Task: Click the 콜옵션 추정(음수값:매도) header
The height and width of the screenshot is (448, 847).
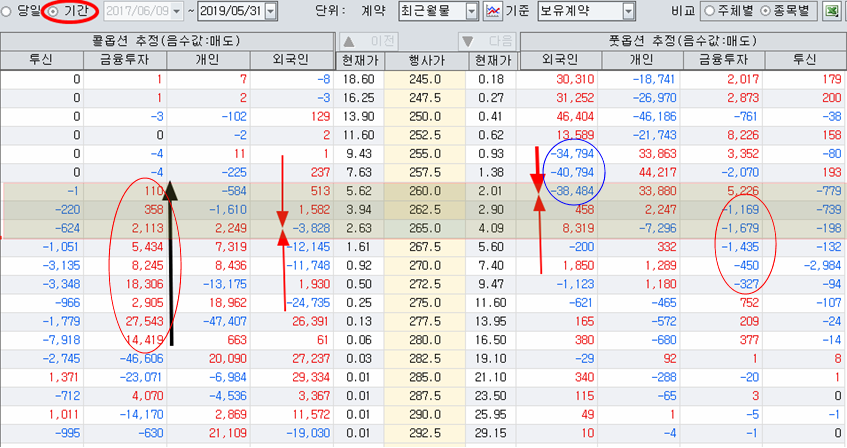Action: pos(167,42)
